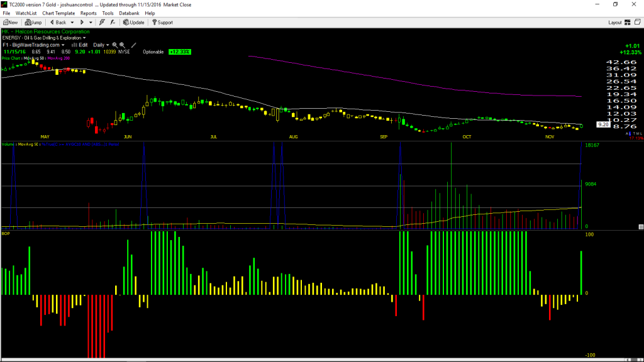Click the Optionable label
This screenshot has height=362, width=644.
pos(153,52)
